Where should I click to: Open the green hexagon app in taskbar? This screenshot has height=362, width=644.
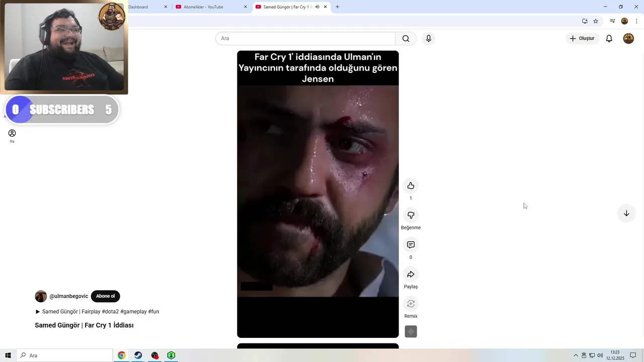pyautogui.click(x=171, y=355)
